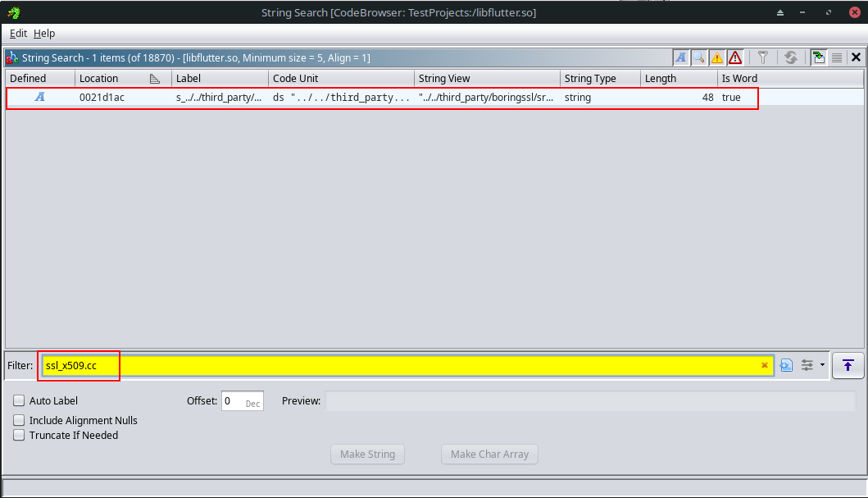Click the Make String button
The height and width of the screenshot is (498, 868).
(367, 455)
